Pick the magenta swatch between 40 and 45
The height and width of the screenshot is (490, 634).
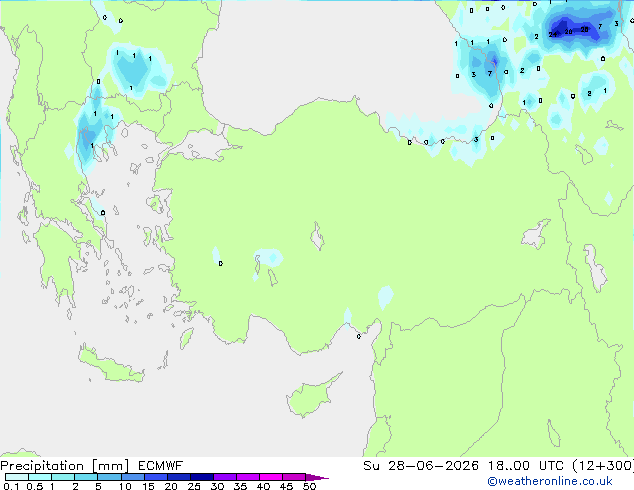[271, 477]
